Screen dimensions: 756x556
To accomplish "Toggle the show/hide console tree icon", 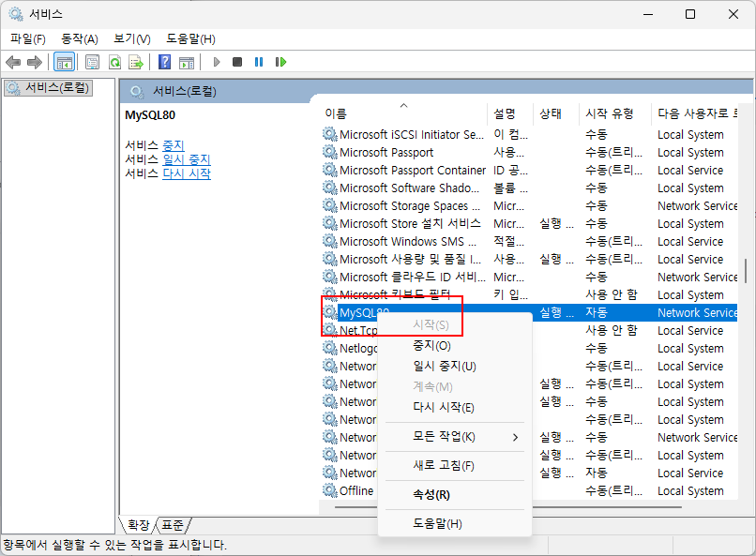I will (64, 62).
